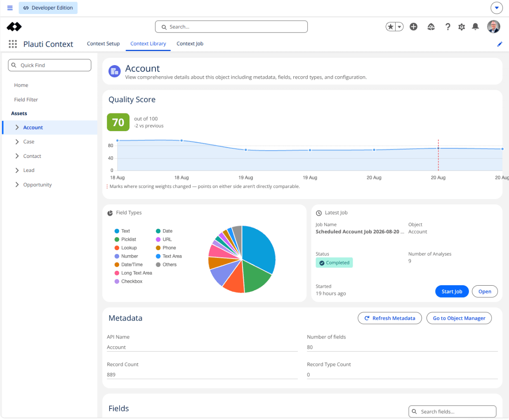
Task: Click the Record Count value 889
Action: (111, 375)
